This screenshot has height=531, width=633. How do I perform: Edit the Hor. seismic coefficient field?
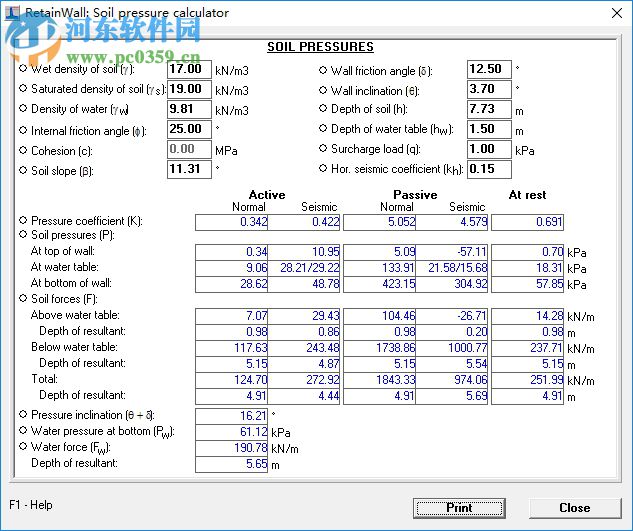tap(489, 169)
